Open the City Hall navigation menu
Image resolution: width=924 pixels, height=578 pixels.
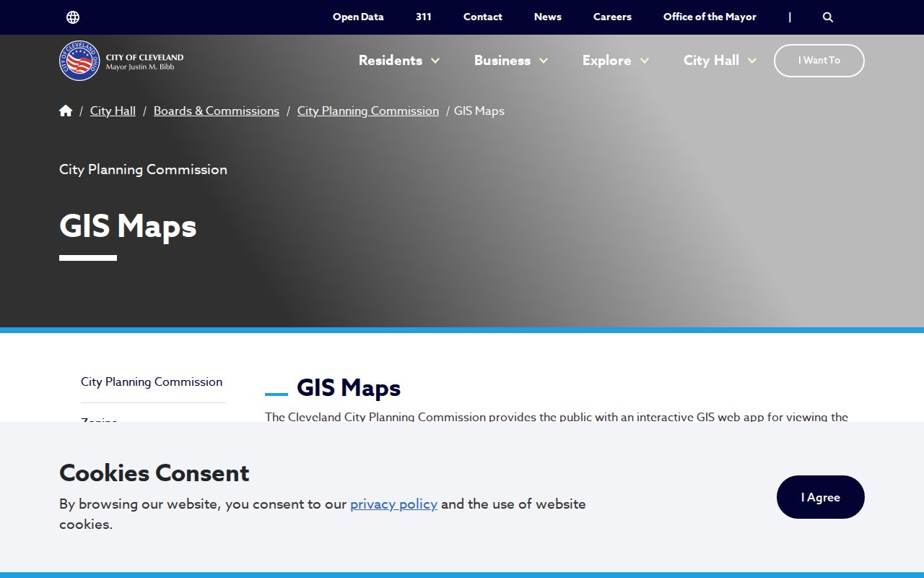pos(711,61)
